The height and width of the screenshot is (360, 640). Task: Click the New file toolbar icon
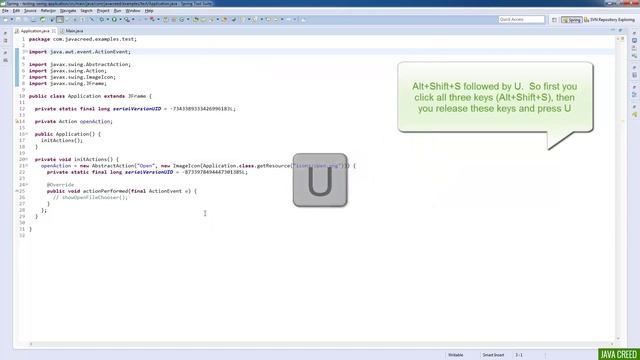[6, 20]
